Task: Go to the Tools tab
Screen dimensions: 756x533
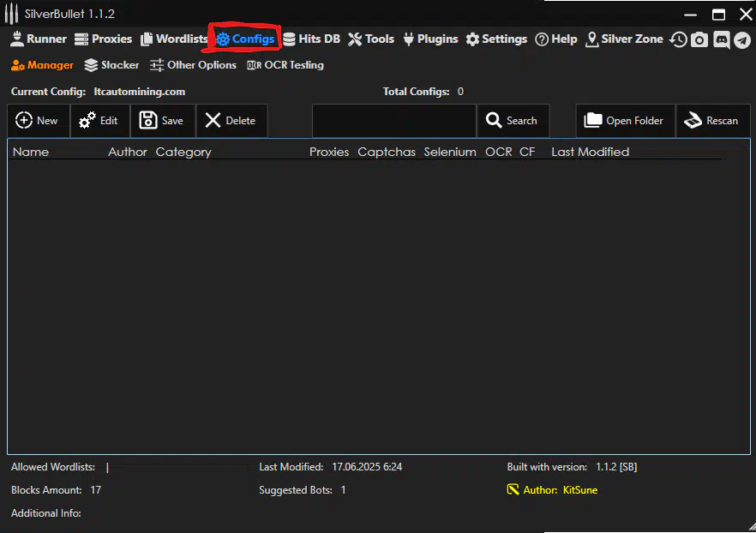Action: [371, 39]
